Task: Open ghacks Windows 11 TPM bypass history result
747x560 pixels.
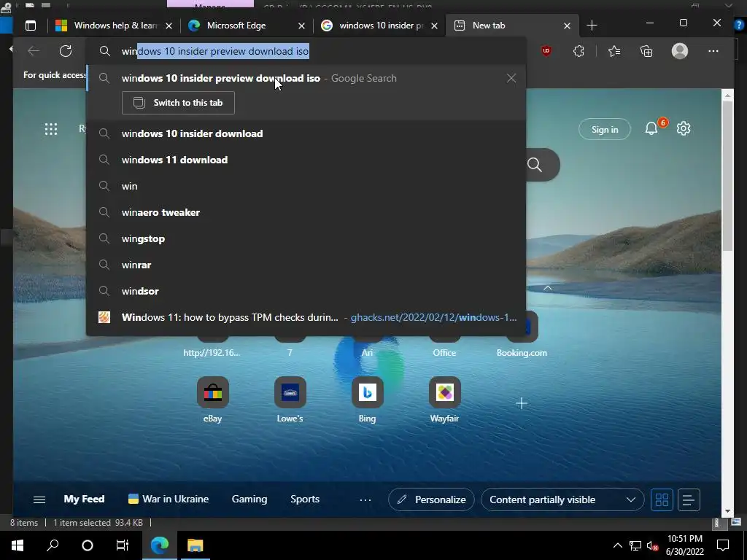Action: coord(306,318)
